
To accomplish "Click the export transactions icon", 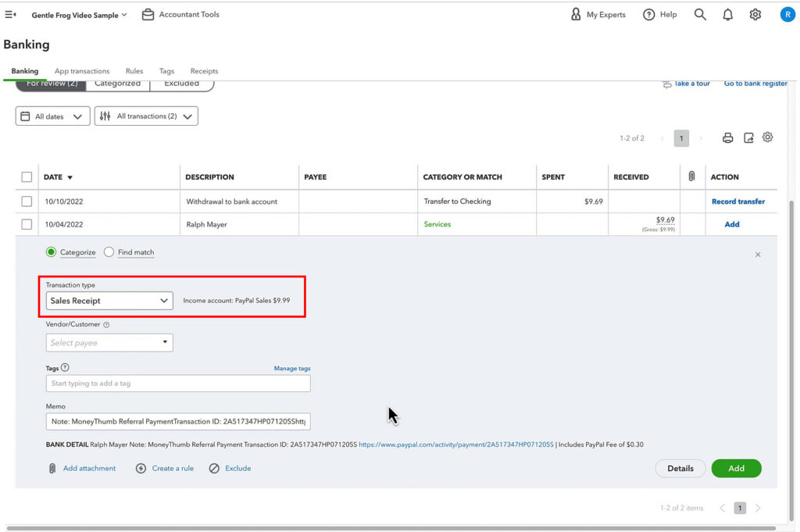I will pyautogui.click(x=748, y=137).
